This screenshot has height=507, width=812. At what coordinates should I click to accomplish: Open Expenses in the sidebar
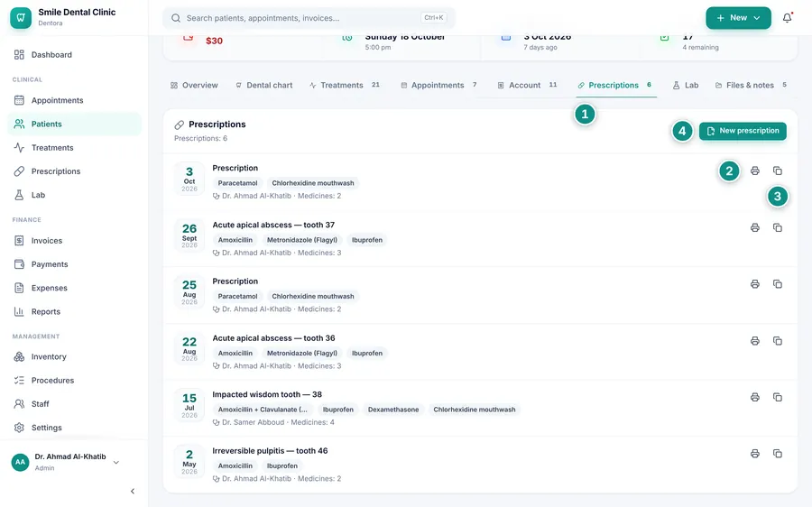click(x=74, y=288)
